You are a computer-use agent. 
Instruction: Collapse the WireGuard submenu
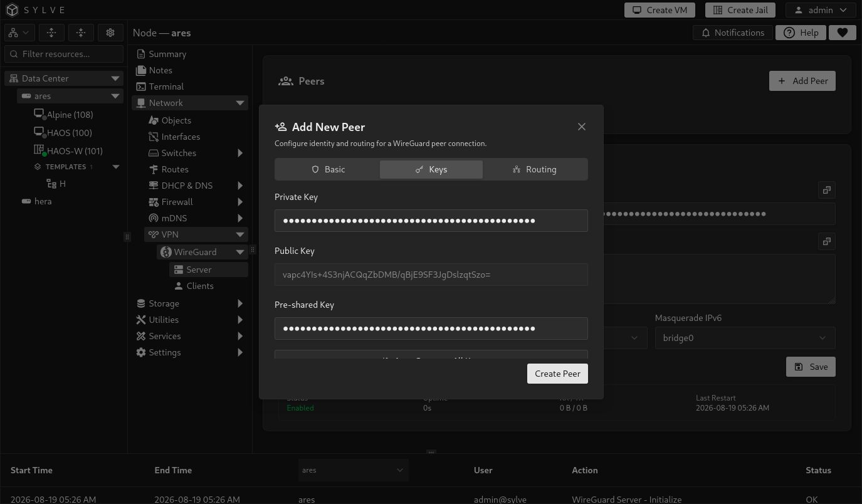tap(240, 252)
